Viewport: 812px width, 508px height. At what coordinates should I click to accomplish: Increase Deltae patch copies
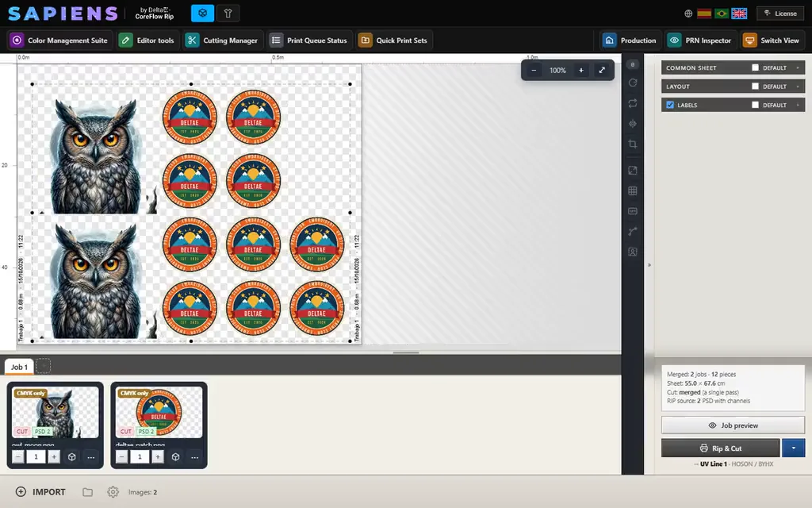[x=158, y=456]
